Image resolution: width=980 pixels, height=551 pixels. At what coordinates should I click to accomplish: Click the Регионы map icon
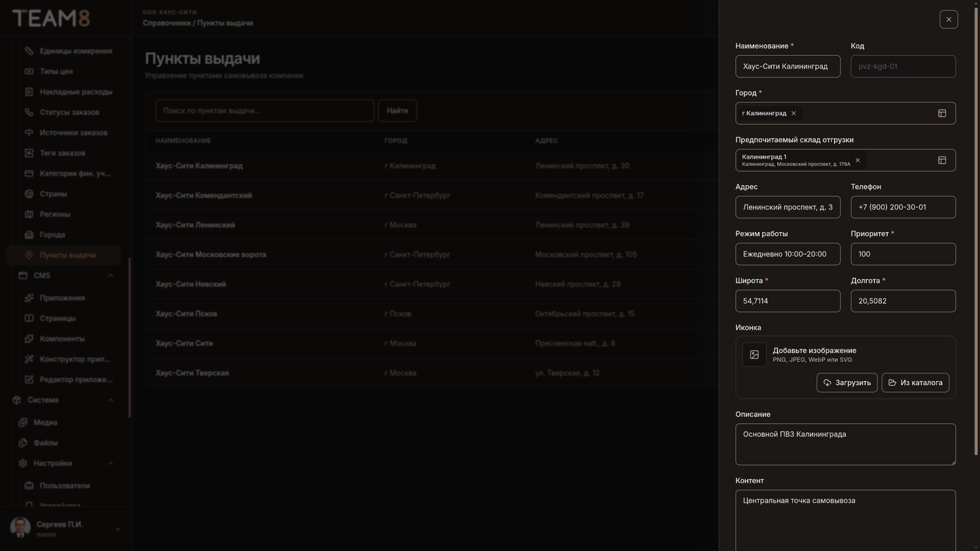click(29, 214)
